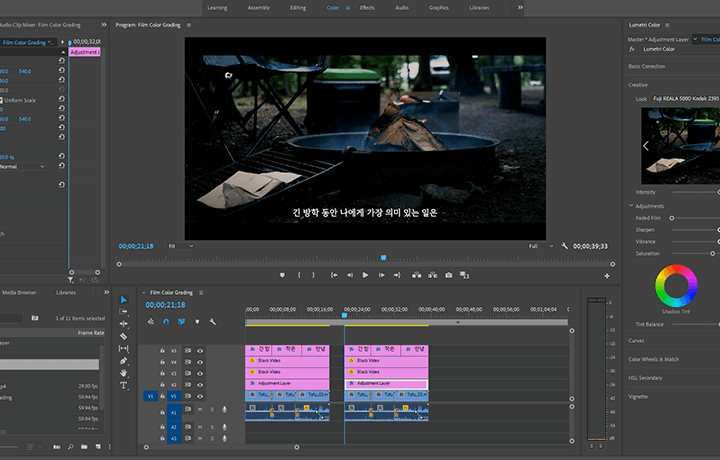Step forward one frame
This screenshot has height=460, width=720.
click(381, 275)
